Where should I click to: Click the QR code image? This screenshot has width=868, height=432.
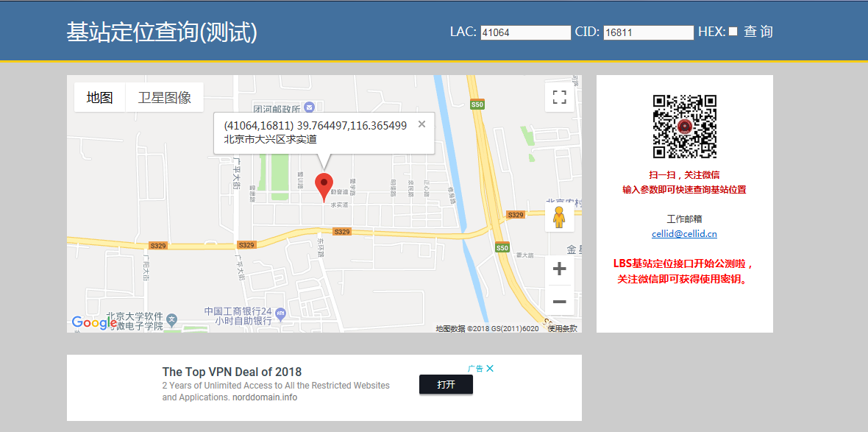coord(684,127)
